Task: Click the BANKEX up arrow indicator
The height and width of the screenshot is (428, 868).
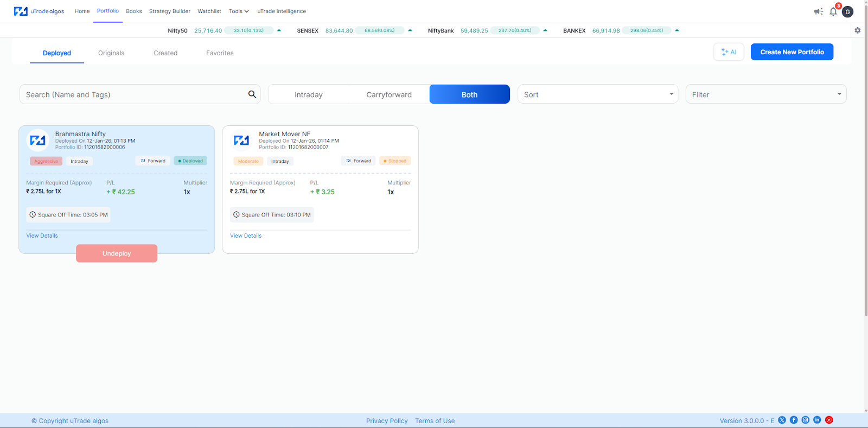Action: (677, 30)
